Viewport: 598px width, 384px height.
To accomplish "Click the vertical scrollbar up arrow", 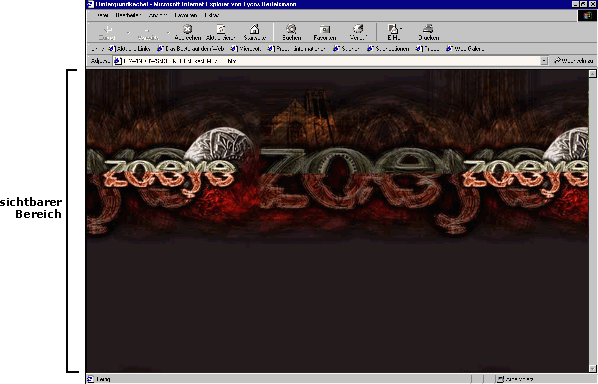I will coord(592,74).
